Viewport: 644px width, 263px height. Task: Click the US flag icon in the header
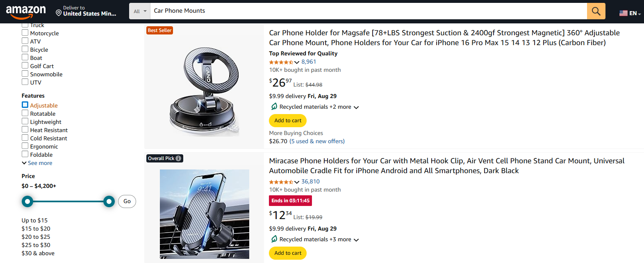(x=624, y=13)
